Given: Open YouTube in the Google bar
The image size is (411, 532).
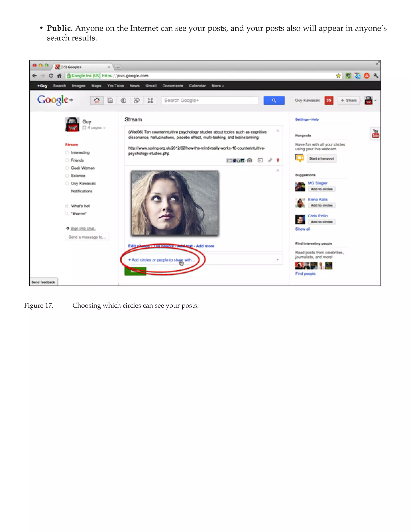Looking at the screenshot, I should click(x=115, y=86).
